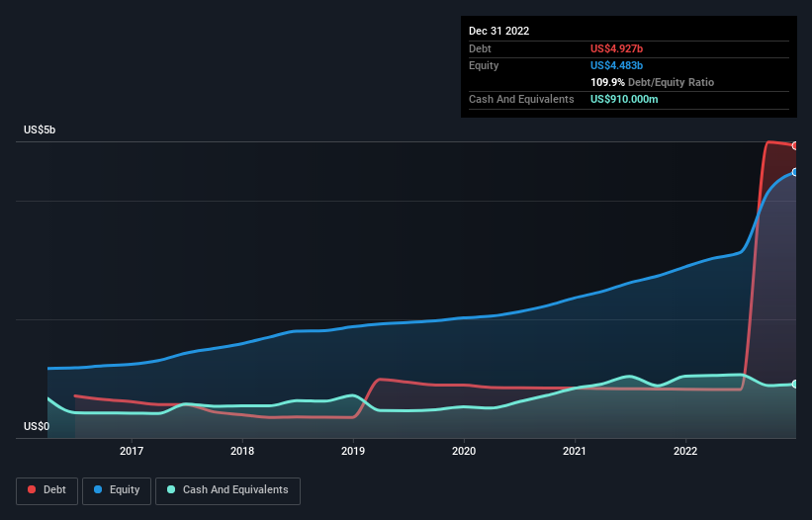Image resolution: width=812 pixels, height=520 pixels.
Task: Click the US$5b y-axis label
Action: coord(40,130)
